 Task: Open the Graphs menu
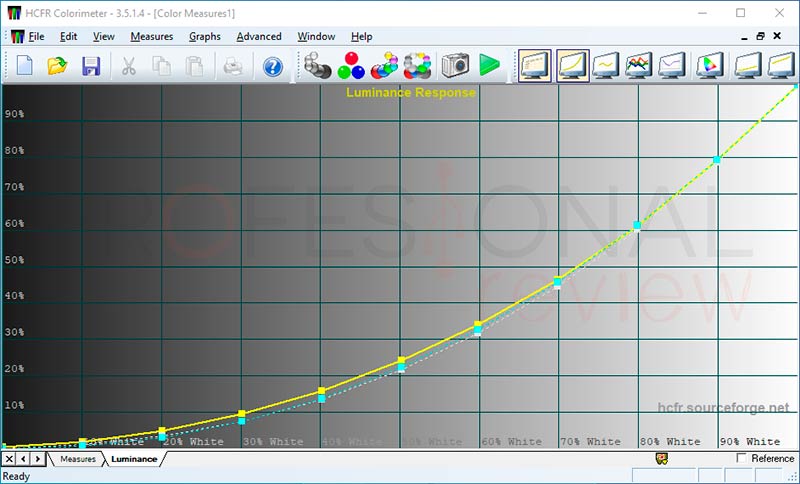(x=205, y=37)
